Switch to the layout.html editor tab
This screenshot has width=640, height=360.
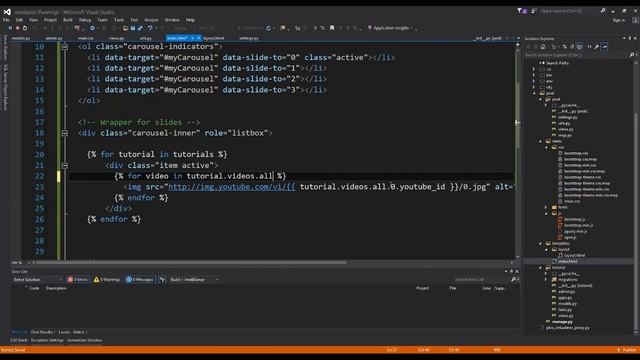[x=213, y=38]
